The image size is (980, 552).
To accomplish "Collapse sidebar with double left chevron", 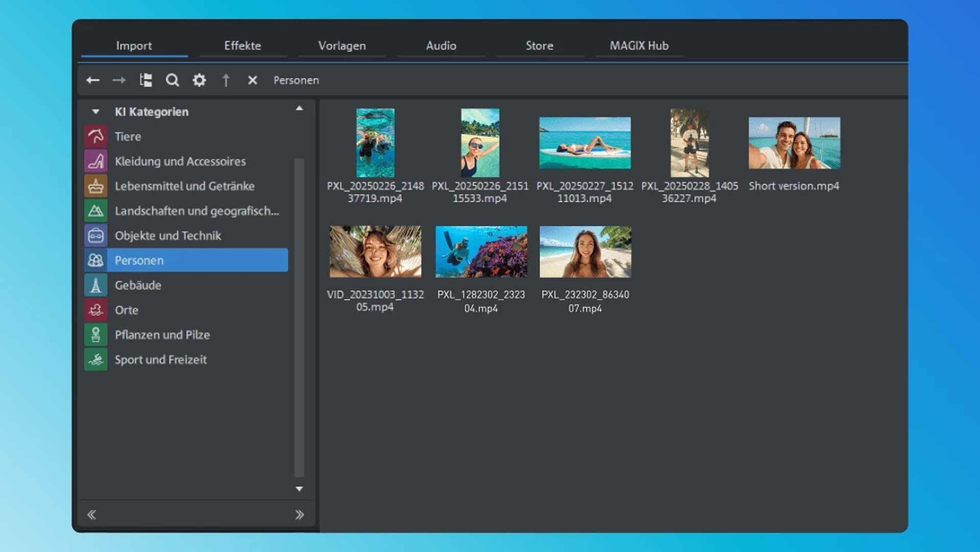I will 92,515.
